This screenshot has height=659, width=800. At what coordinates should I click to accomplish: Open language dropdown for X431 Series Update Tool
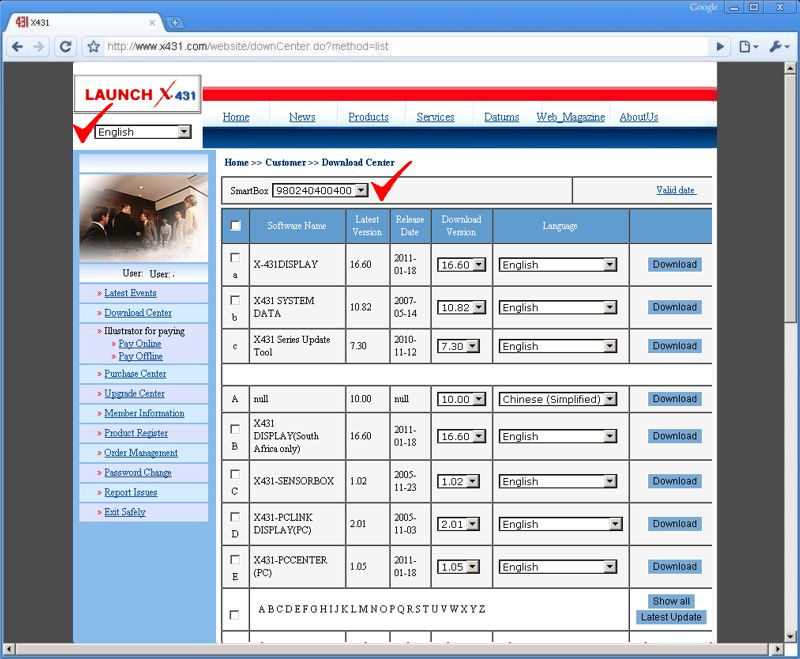click(558, 346)
